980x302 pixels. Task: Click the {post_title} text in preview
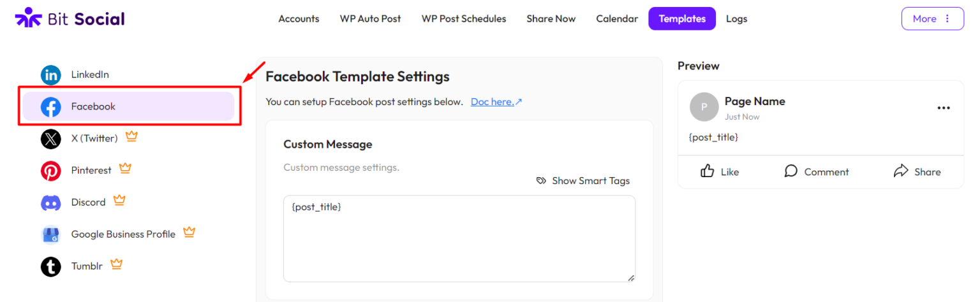(713, 137)
